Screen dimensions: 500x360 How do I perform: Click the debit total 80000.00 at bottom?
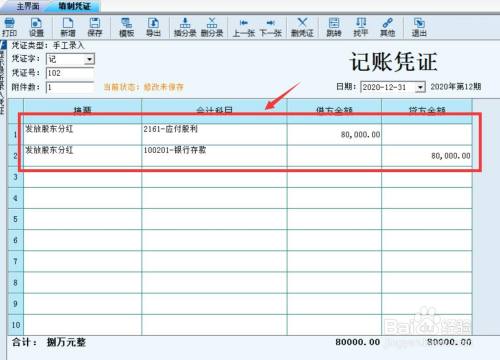358,342
